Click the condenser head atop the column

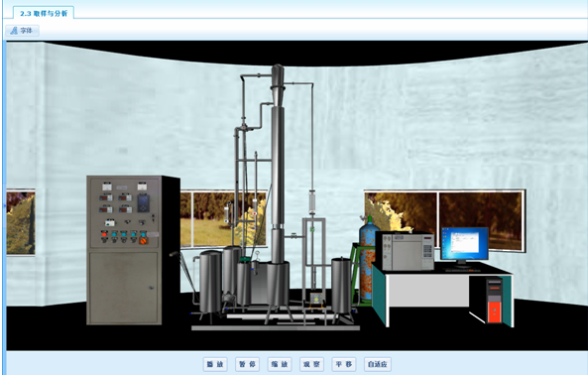(278, 85)
